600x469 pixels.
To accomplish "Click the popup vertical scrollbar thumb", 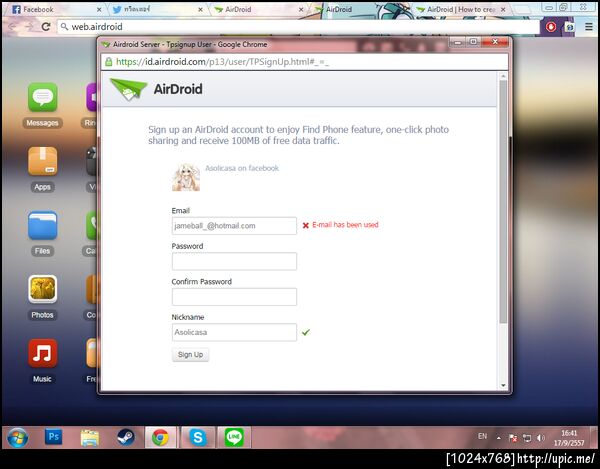I will pyautogui.click(x=503, y=202).
